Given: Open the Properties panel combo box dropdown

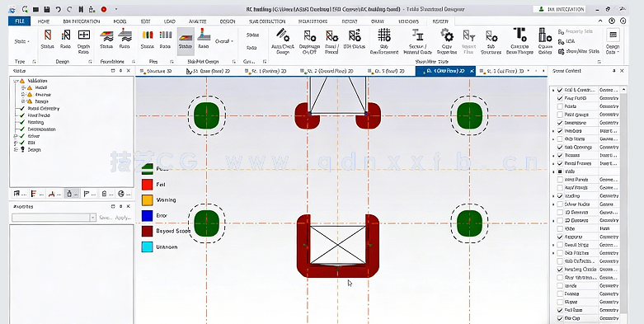Looking at the screenshot, I should coord(93,217).
